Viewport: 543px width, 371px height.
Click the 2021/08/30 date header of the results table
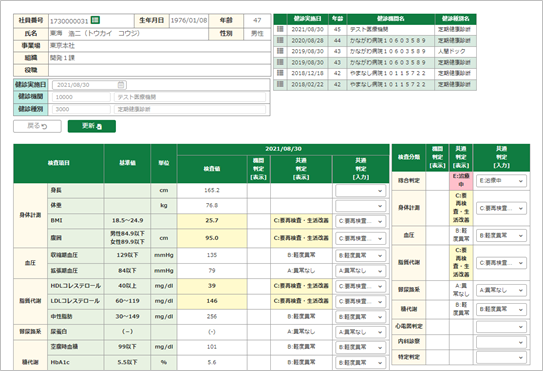tap(283, 149)
